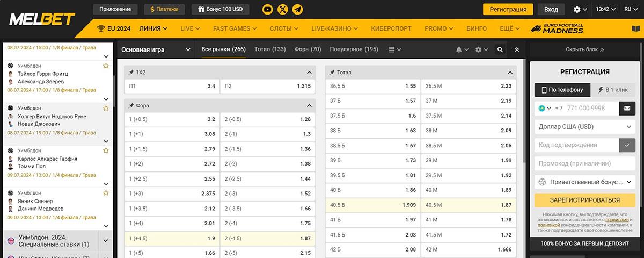
Task: Open the X (Twitter) social icon
Action: (x=282, y=9)
